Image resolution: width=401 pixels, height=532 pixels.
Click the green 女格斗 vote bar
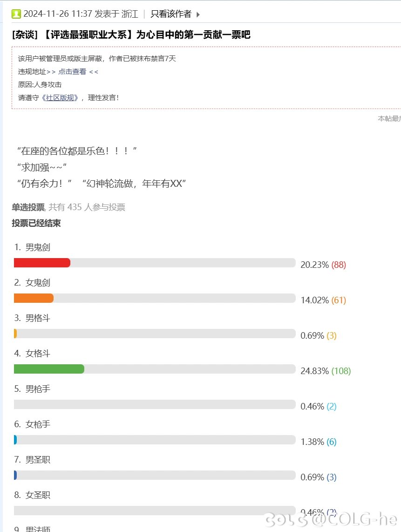pyautogui.click(x=49, y=369)
